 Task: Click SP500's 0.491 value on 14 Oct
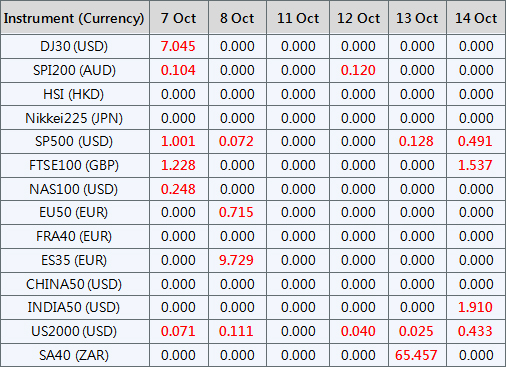pos(475,141)
